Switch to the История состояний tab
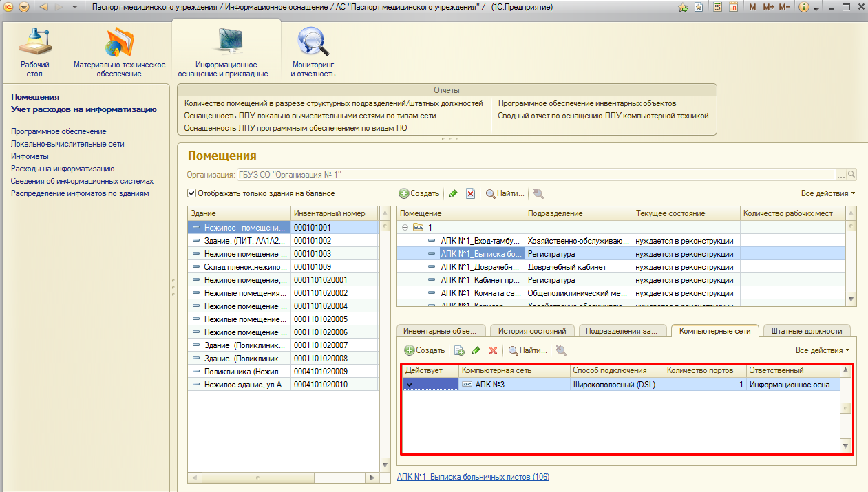Viewport: 868px width, 492px height. coord(531,331)
